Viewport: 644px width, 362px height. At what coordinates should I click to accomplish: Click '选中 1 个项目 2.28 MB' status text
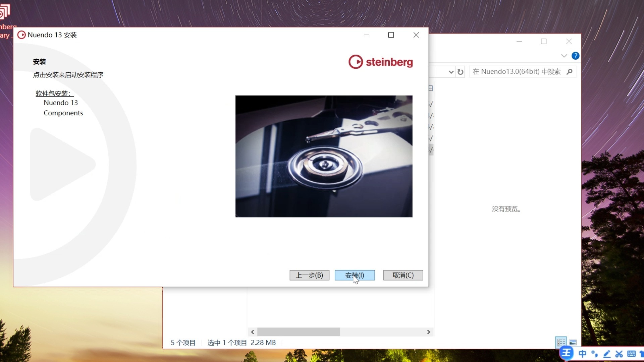[x=241, y=343]
